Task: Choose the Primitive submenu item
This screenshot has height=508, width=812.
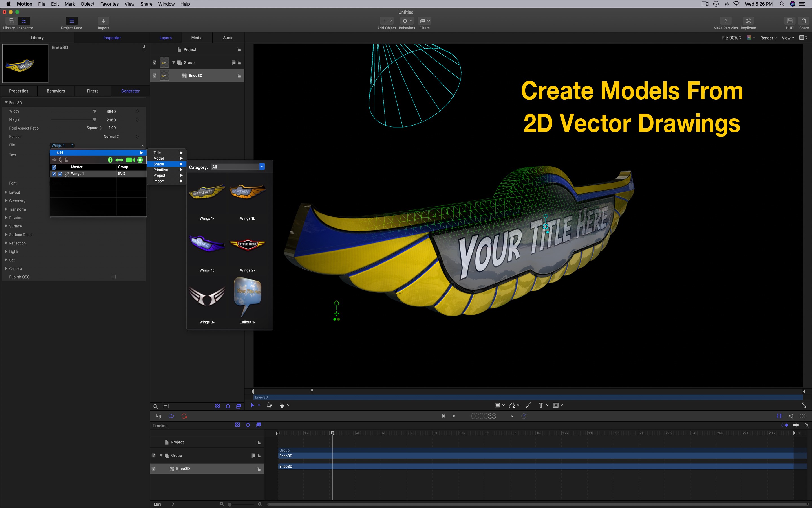Action: coord(167,170)
